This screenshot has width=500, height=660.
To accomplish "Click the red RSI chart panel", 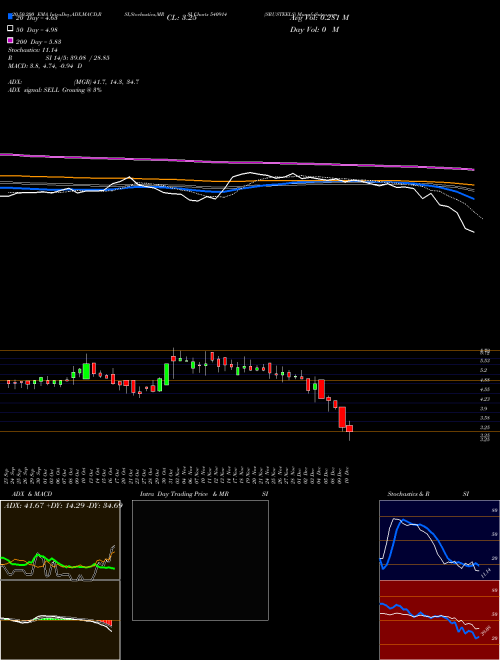I will tap(439, 620).
